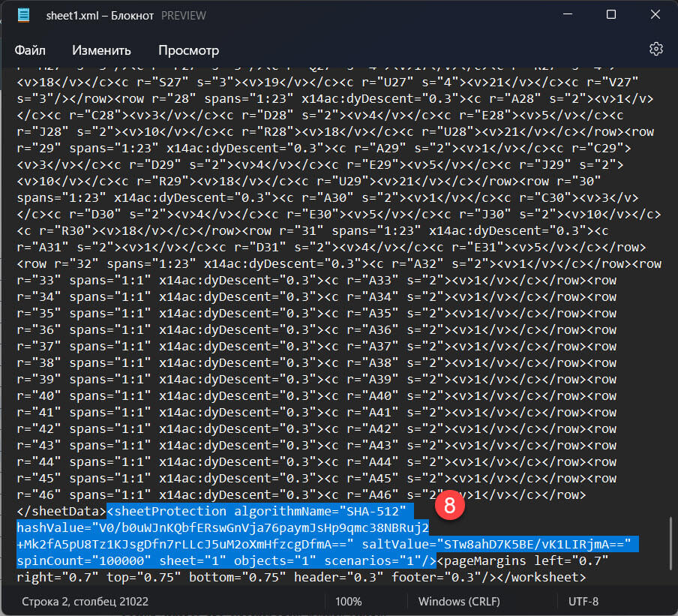Minimize the Notepad window

[x=568, y=14]
